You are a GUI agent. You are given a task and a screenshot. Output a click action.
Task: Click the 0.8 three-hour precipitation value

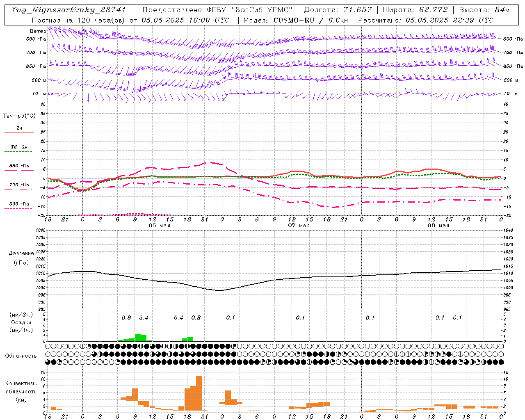[196, 317]
